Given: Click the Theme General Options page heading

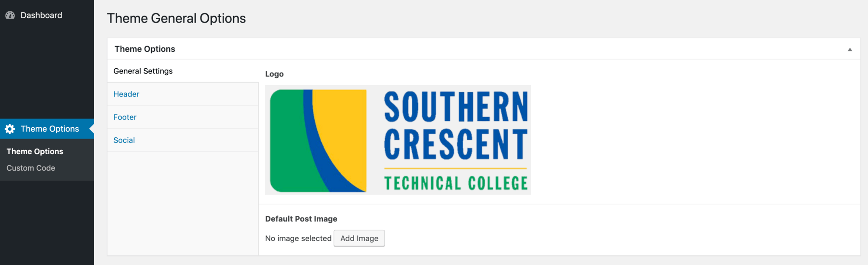Looking at the screenshot, I should coord(176,18).
